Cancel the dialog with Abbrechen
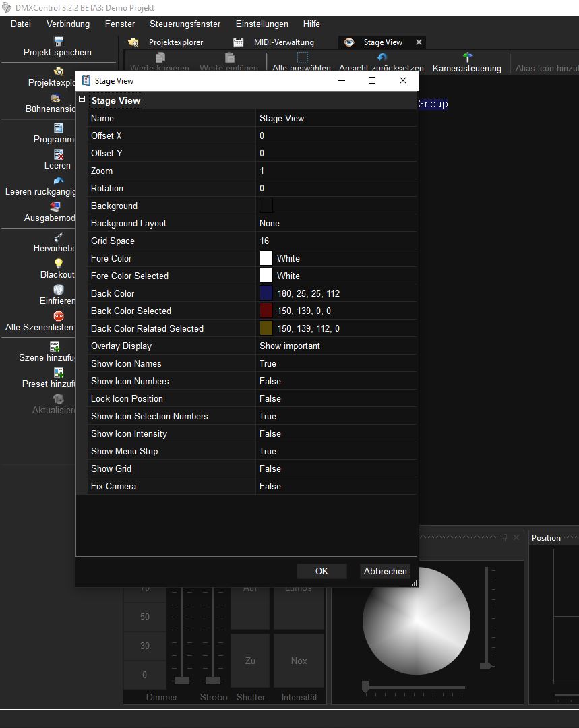Screen dimensions: 579x728 pyautogui.click(x=385, y=571)
